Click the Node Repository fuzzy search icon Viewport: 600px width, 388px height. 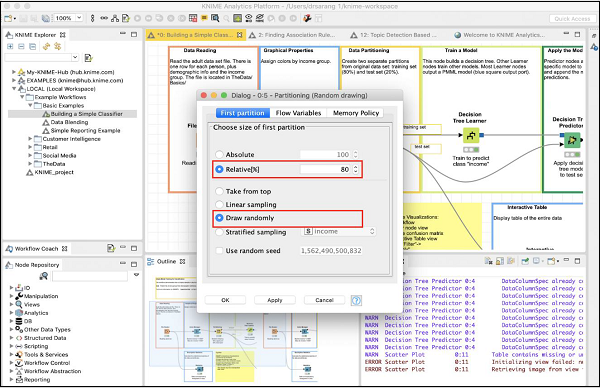44,276
